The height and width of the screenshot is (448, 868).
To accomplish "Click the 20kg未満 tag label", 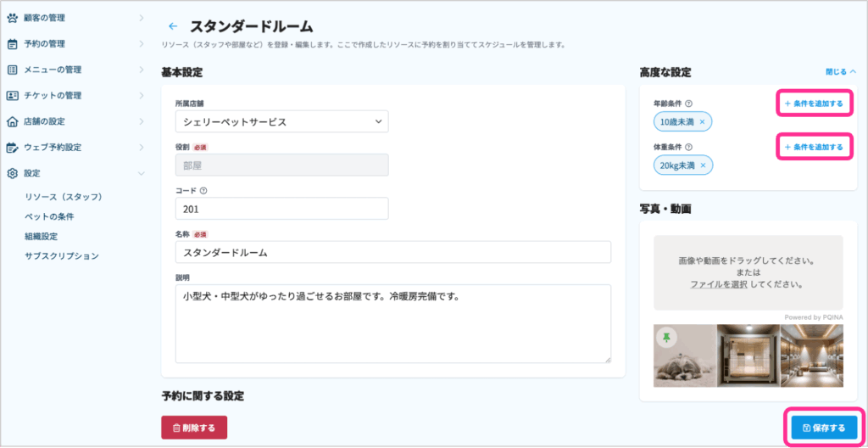I will click(677, 165).
